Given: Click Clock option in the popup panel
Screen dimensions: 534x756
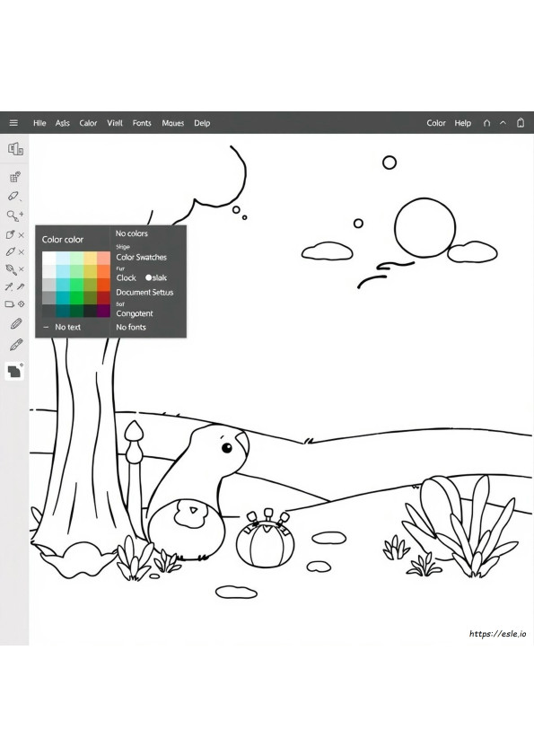Looking at the screenshot, I should 127,277.
